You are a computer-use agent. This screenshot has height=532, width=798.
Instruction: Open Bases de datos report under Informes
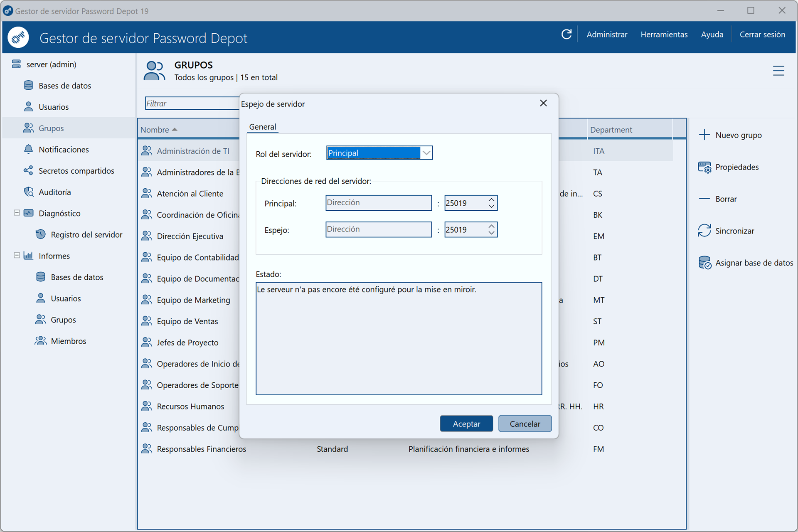tap(77, 277)
